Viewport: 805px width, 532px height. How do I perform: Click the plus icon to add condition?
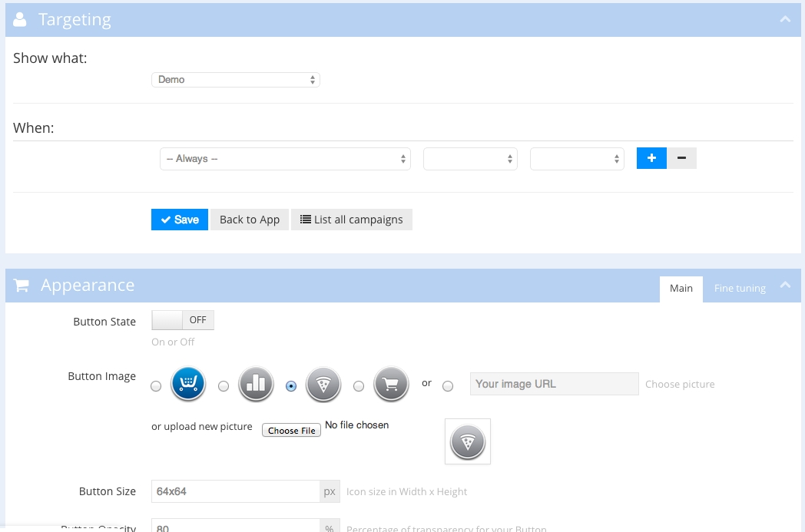[x=651, y=158]
